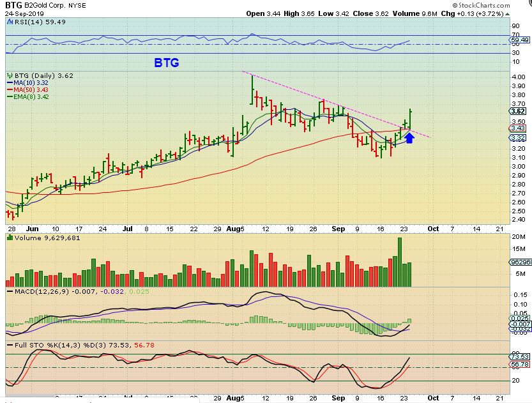
Task: Click the 5M volume axis label
Action: point(520,273)
